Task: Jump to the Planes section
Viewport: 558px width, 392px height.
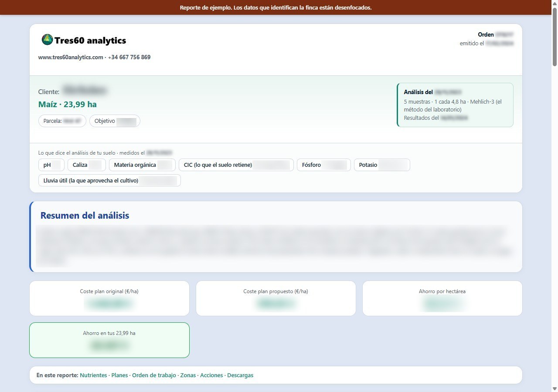Action: point(119,375)
